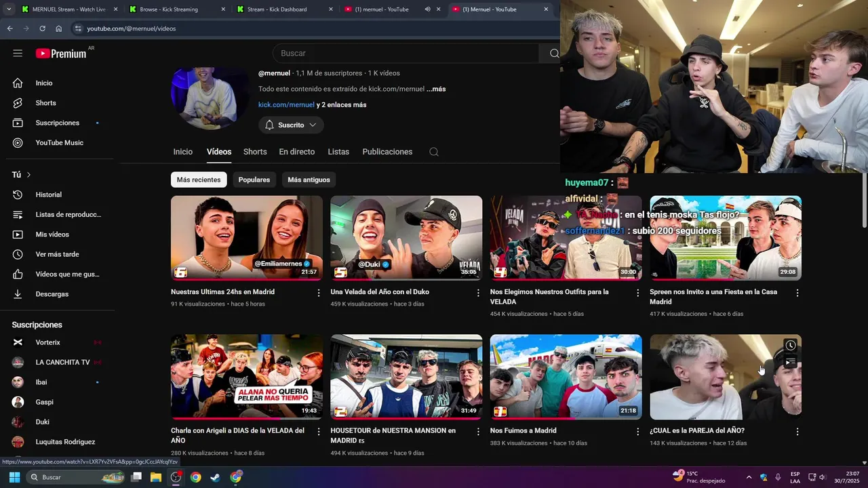Click the YouTube Premium logo
The image size is (868, 488).
point(61,53)
